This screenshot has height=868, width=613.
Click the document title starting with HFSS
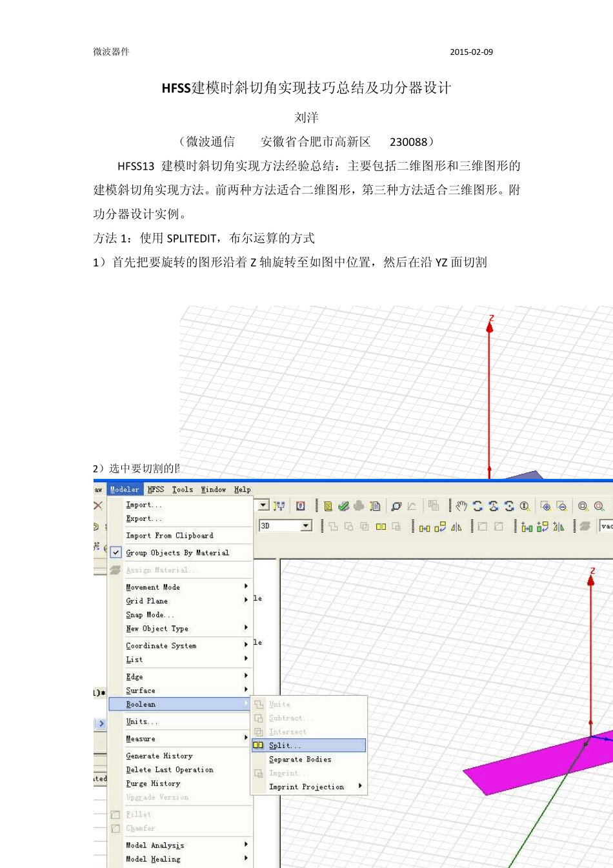[x=306, y=88]
